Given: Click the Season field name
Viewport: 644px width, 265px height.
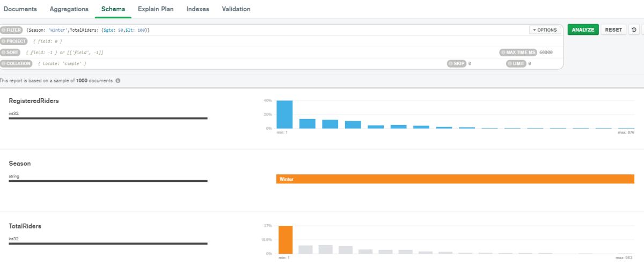Looking at the screenshot, I should (x=20, y=164).
